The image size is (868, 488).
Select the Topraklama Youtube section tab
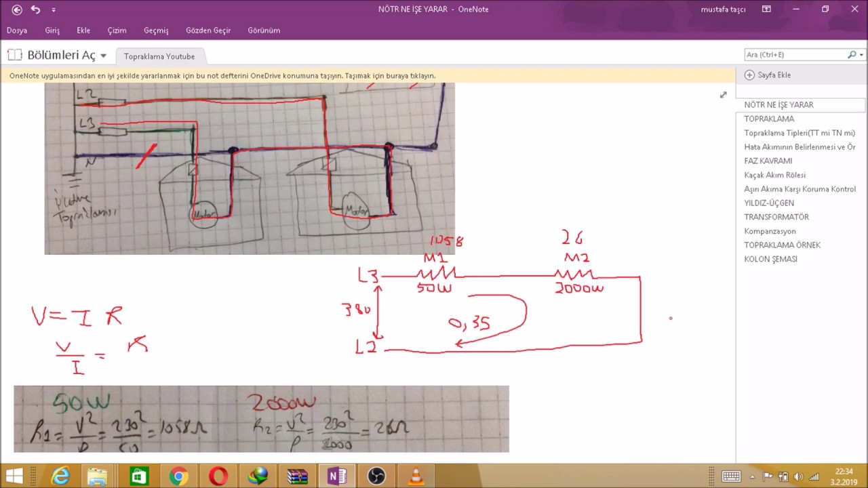tap(159, 56)
